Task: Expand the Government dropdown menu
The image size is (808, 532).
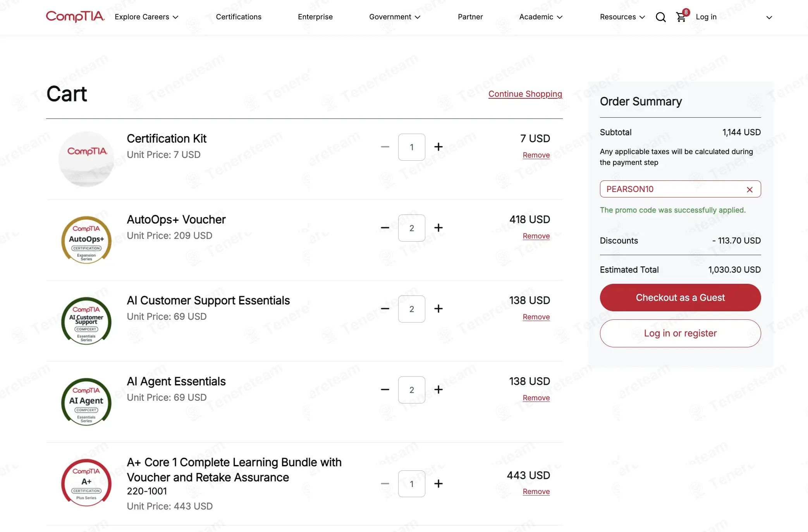Action: click(395, 17)
